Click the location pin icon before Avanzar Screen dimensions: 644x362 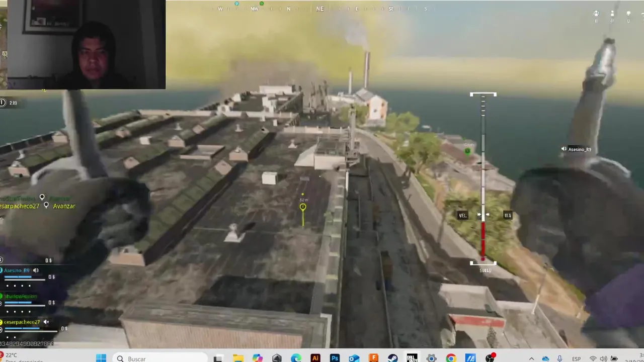(x=46, y=205)
